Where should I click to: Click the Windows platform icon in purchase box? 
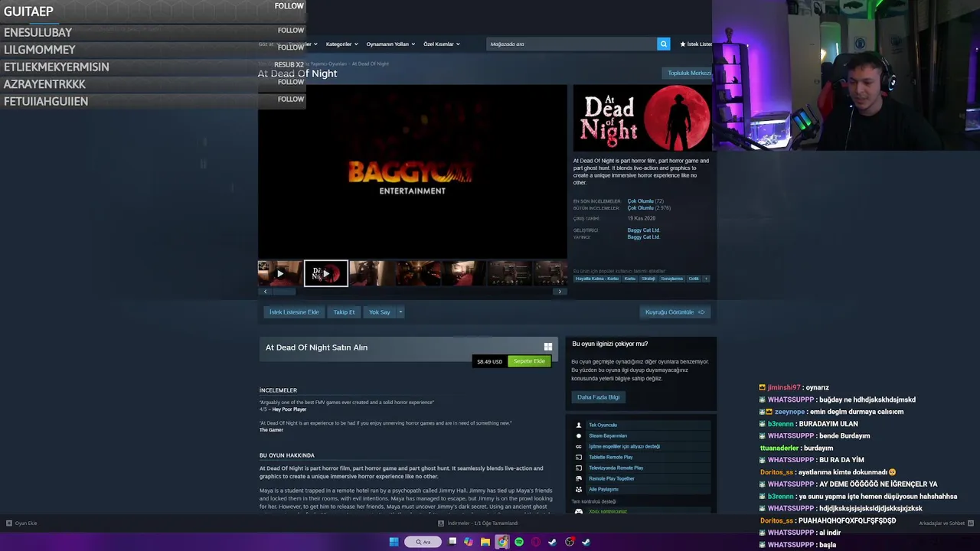pyautogui.click(x=547, y=347)
